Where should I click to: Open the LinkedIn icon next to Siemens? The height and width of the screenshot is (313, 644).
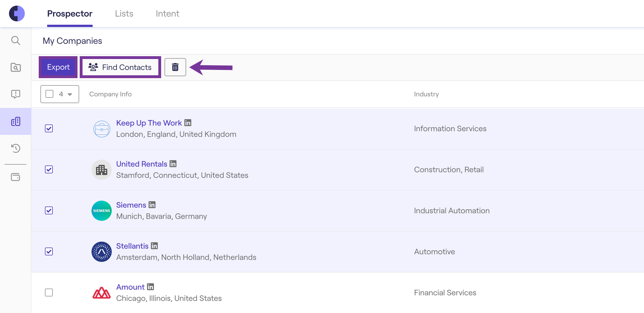(x=152, y=205)
